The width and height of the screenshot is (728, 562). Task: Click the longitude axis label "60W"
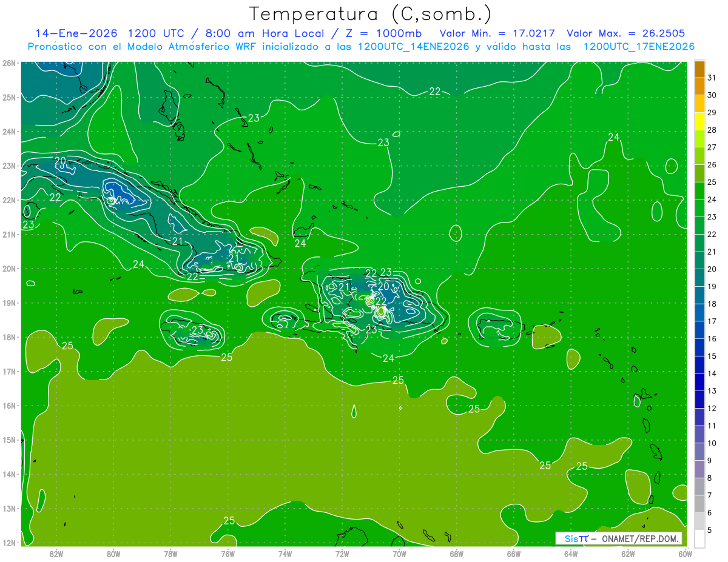pyautogui.click(x=686, y=553)
